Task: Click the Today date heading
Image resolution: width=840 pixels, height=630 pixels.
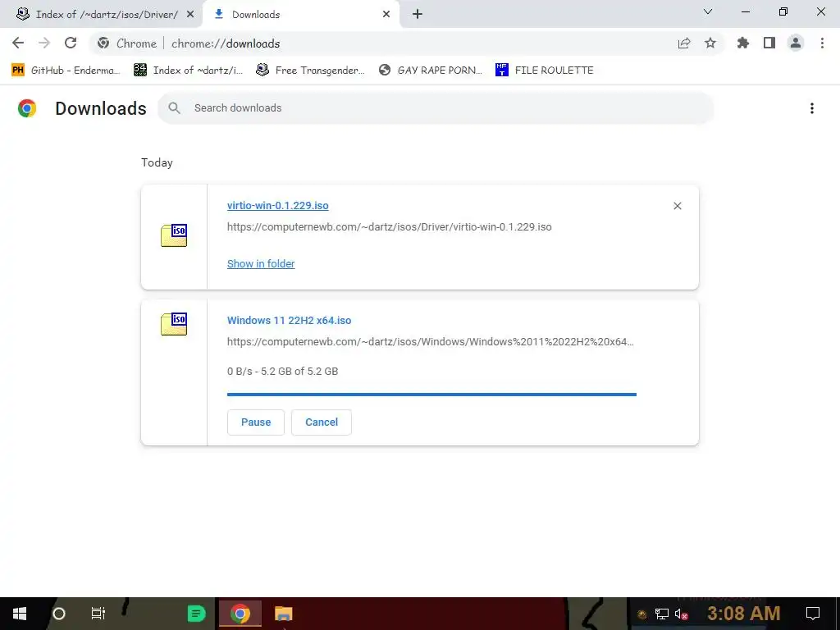Action: point(157,163)
